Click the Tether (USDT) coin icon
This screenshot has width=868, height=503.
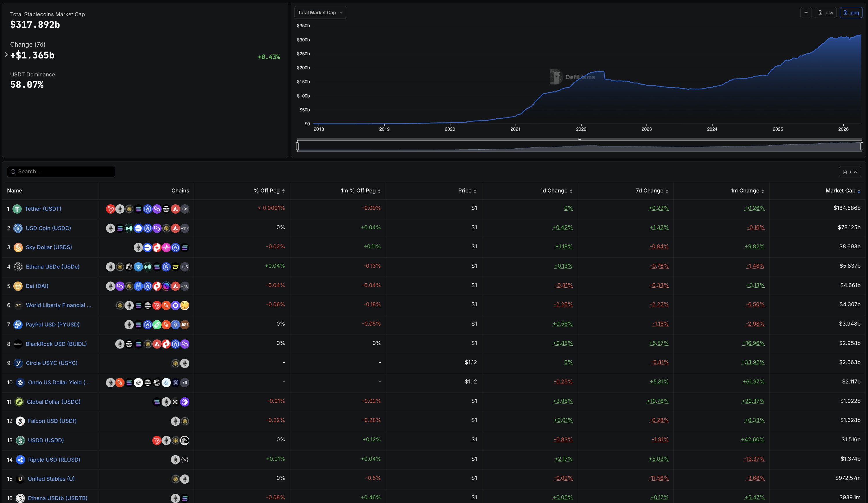click(x=17, y=209)
